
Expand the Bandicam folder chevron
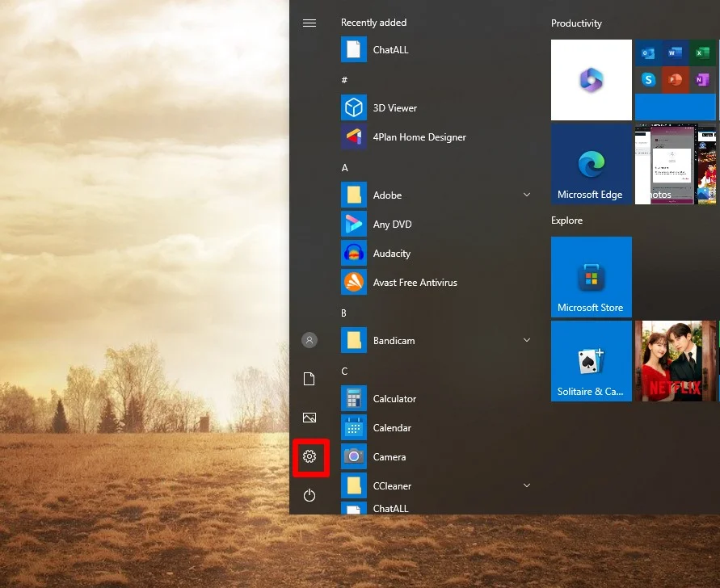click(527, 340)
